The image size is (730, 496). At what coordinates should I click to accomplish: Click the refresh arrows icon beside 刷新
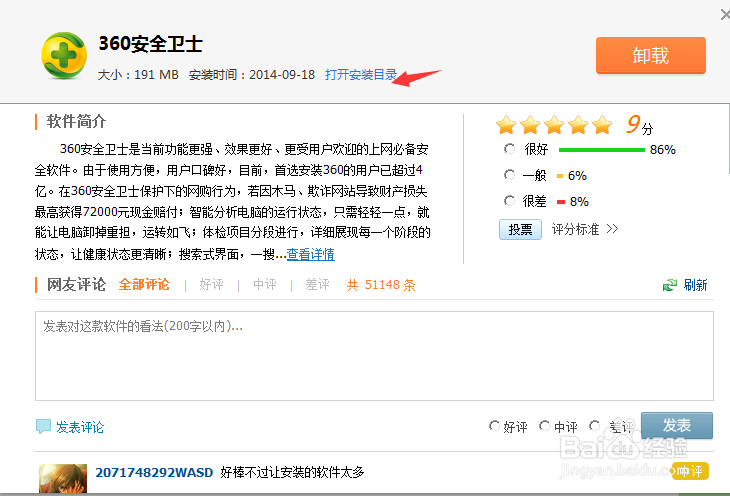(x=670, y=285)
